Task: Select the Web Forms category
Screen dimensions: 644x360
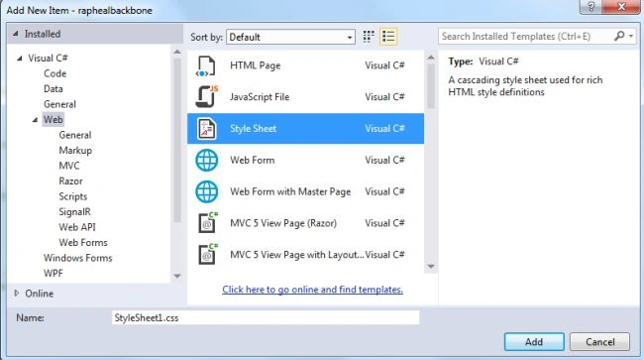Action: (83, 242)
